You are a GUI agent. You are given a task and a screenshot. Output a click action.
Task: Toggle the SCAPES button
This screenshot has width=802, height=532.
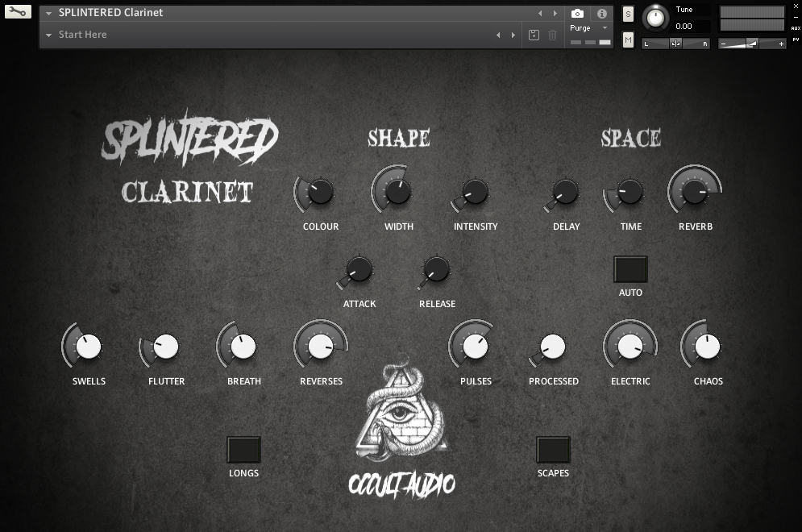tap(553, 450)
